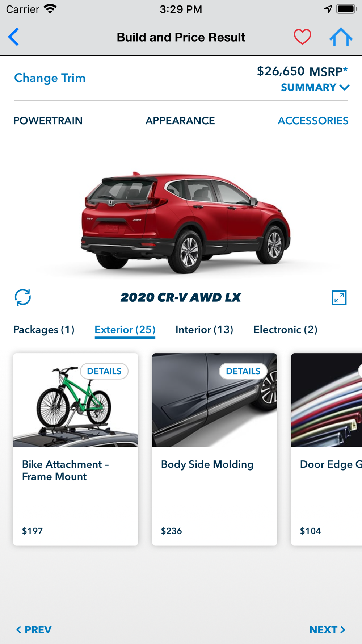Select Bike Attachment Frame Mount card
The image size is (362, 644).
tap(76, 449)
